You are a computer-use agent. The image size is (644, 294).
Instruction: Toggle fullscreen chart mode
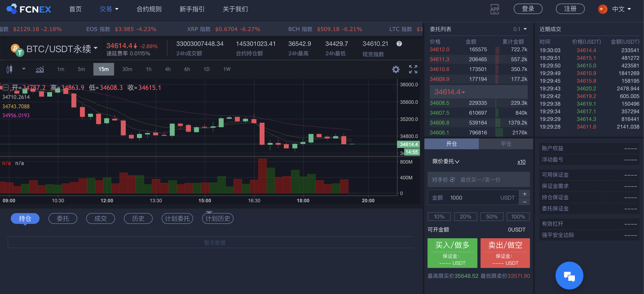413,69
